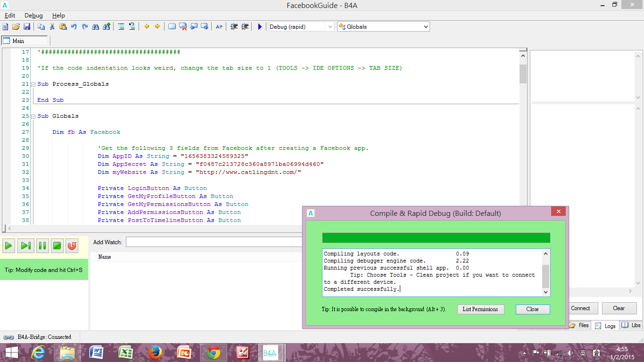Clear bookmarks using the red X icon
This screenshot has width=644, height=362.
pos(183,27)
